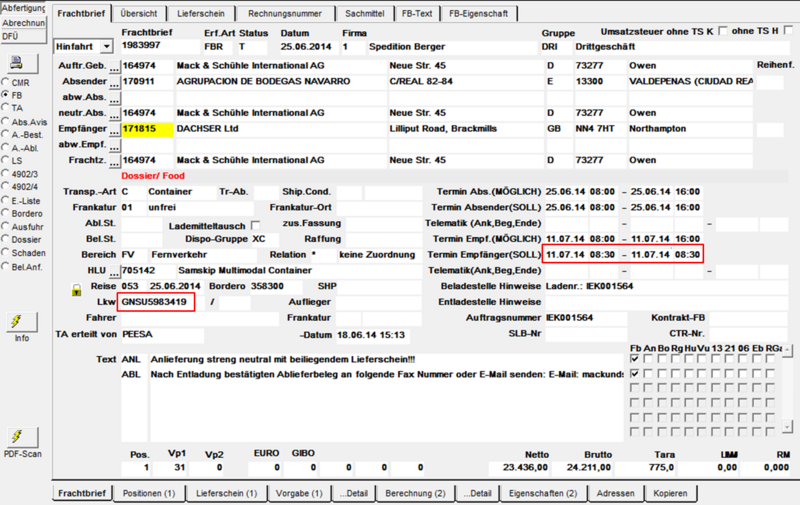Toggle Umsatzsteuer ohne TS K checkbox
This screenshot has width=800, height=505.
722,31
